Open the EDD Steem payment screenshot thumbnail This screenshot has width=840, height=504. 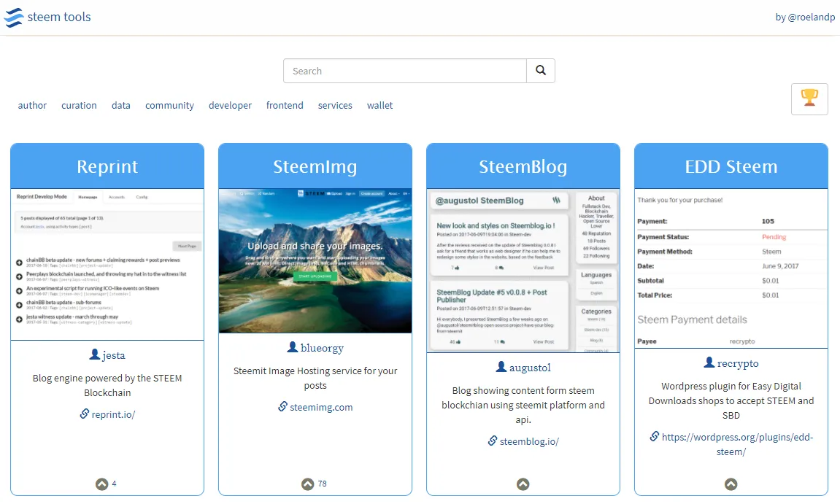(x=731, y=268)
